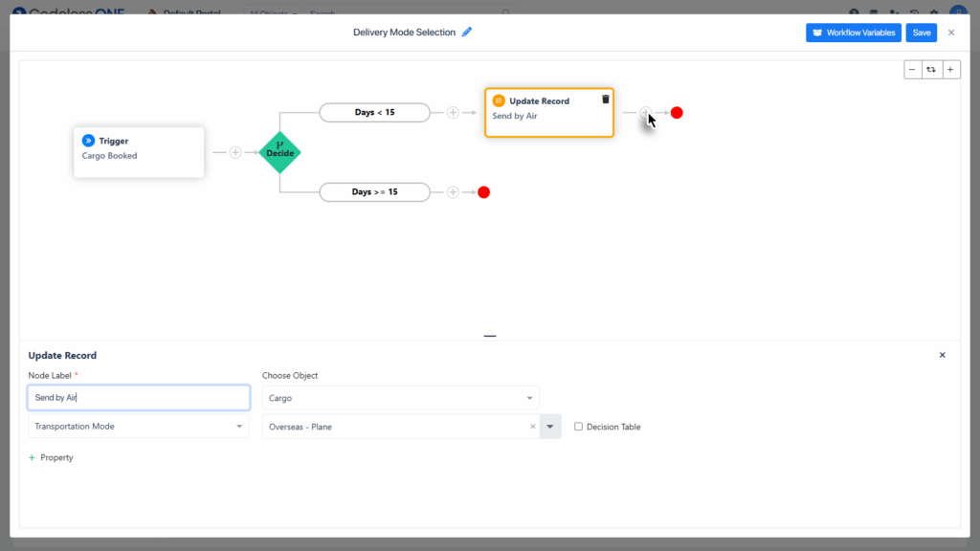Add a node after the Trigger step
Image resolution: width=980 pixels, height=551 pixels.
[x=235, y=152]
